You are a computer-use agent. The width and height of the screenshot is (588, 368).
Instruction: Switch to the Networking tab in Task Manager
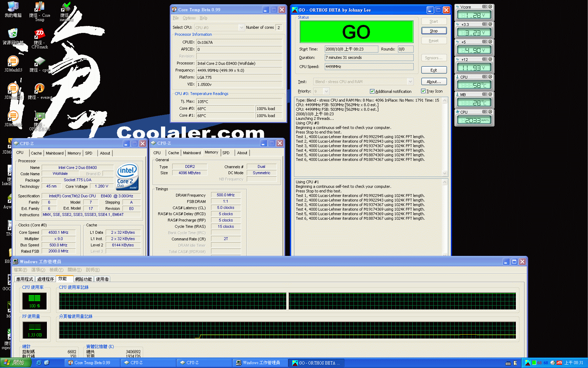(83, 279)
